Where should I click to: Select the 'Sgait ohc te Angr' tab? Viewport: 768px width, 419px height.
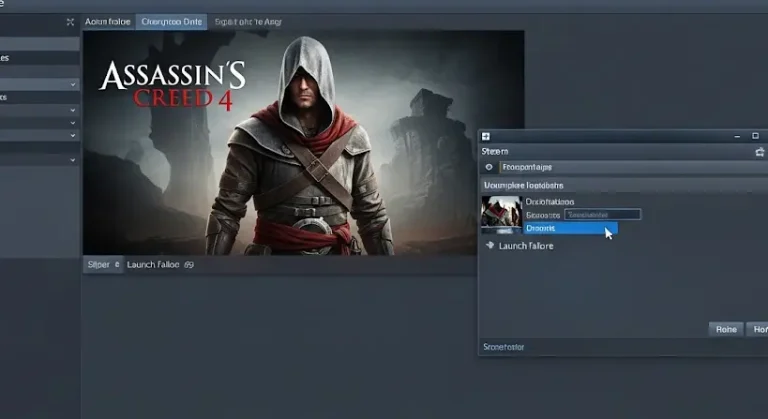(248, 22)
